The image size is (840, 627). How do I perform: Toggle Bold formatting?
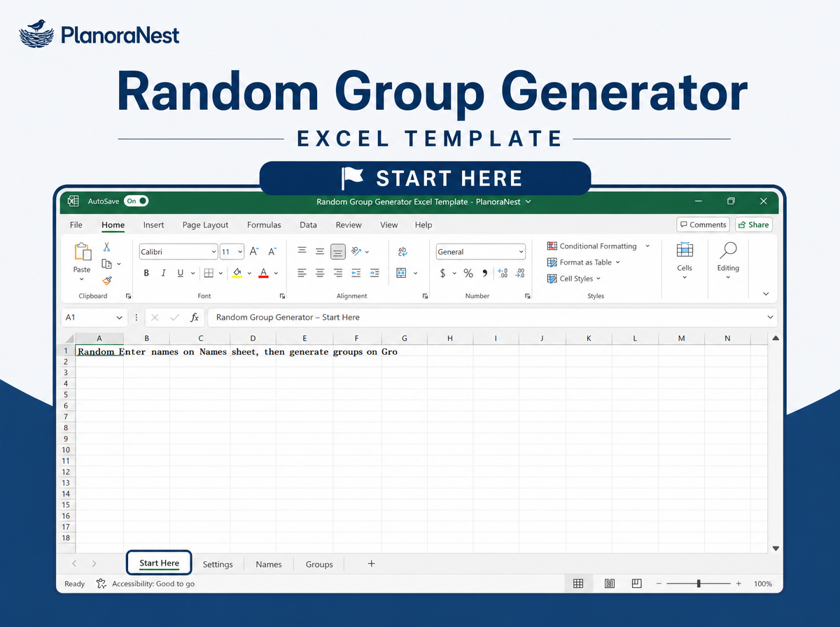point(146,273)
